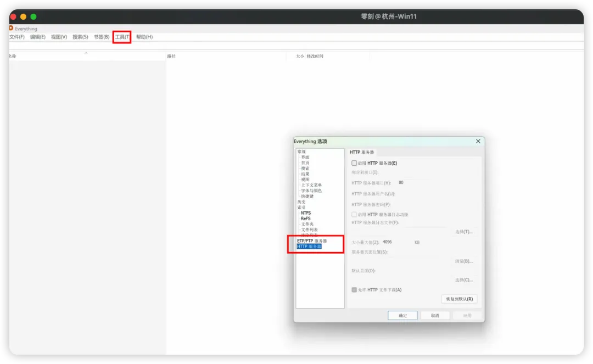Select 快捷键 in options tree
593x364 pixels.
[x=307, y=196]
